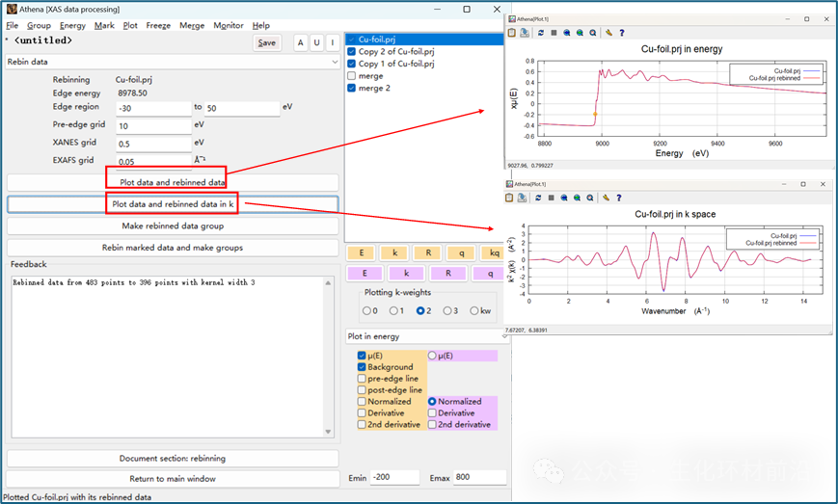Image resolution: width=838 pixels, height=504 pixels.
Task: Open the Rebin data tool dropdown
Action: point(173,62)
